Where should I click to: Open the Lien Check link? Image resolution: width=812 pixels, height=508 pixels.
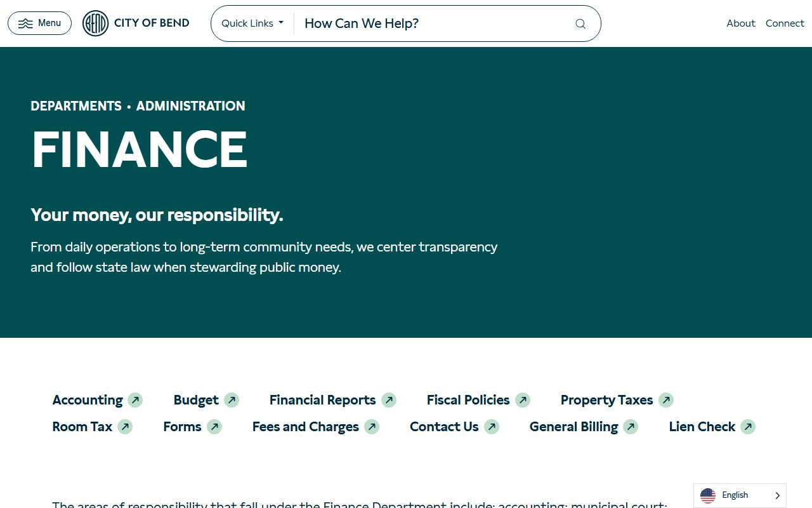(x=702, y=427)
